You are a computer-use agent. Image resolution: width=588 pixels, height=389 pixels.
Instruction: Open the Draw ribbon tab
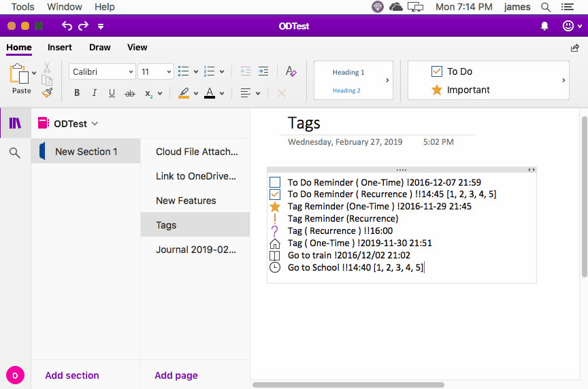(100, 48)
